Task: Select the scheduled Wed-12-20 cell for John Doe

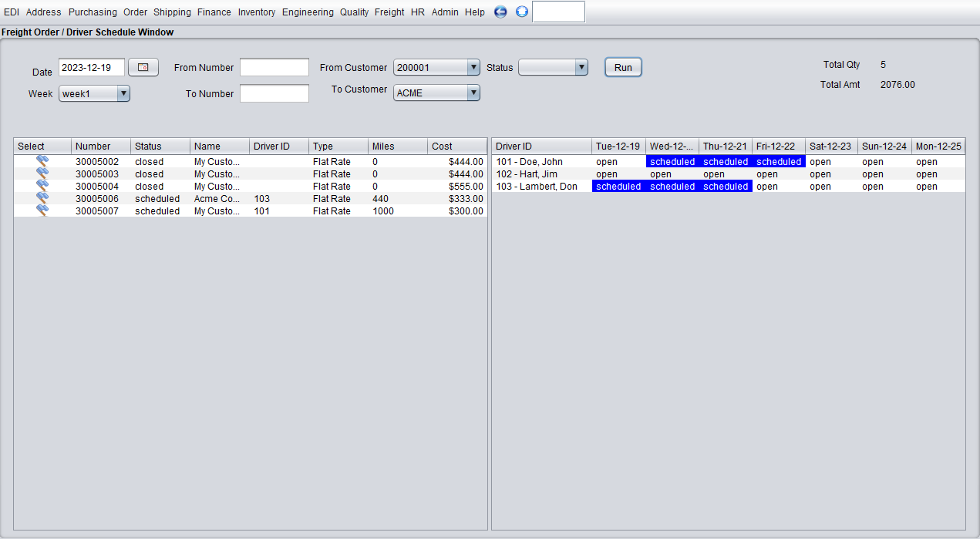Action: click(672, 161)
